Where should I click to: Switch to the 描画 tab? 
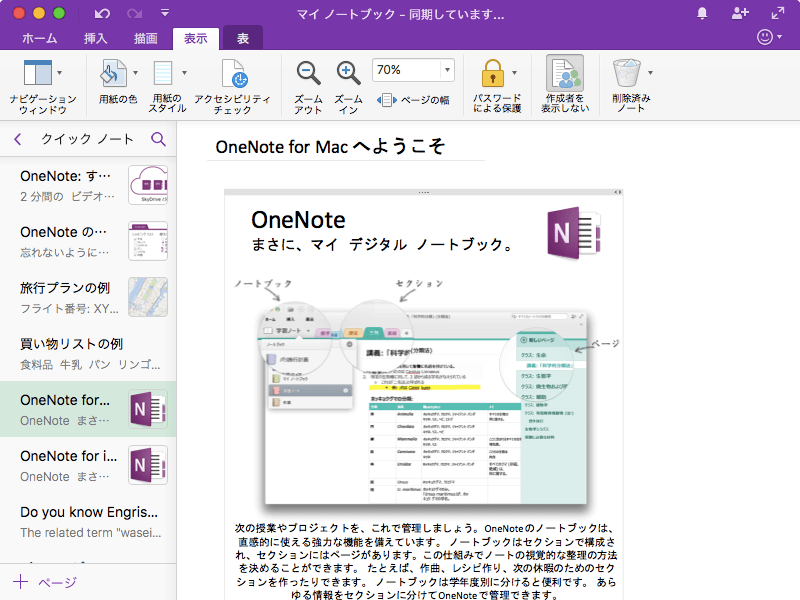(145, 38)
